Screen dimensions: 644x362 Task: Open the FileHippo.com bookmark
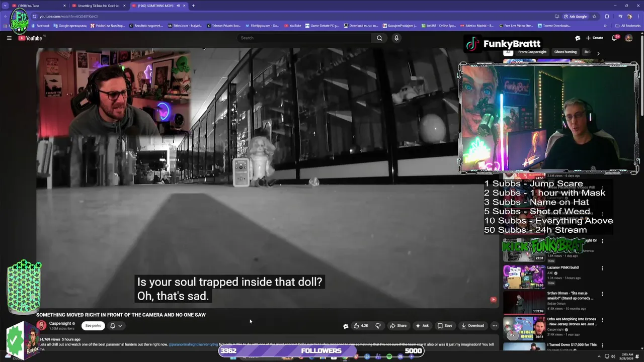(262, 26)
